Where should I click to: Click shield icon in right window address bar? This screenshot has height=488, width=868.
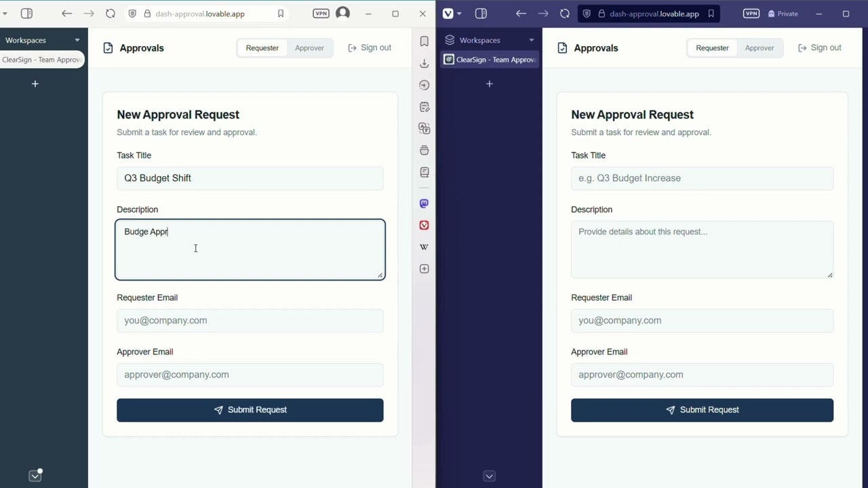pyautogui.click(x=587, y=14)
